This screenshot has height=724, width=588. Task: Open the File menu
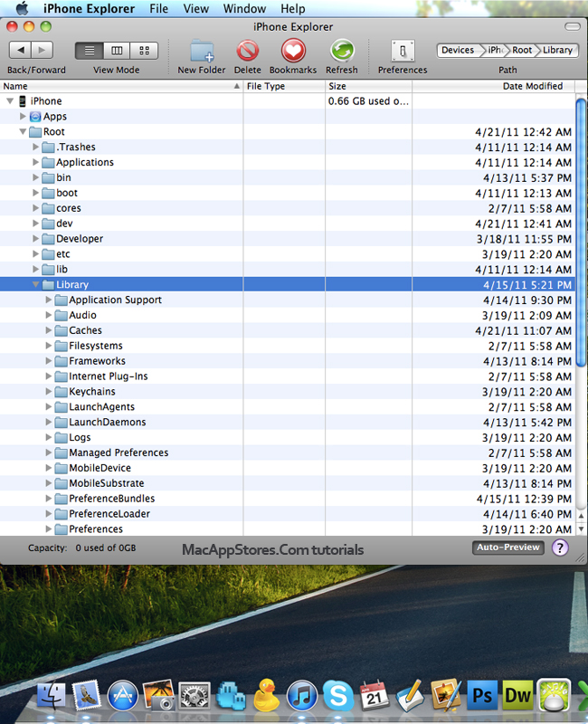tap(159, 8)
